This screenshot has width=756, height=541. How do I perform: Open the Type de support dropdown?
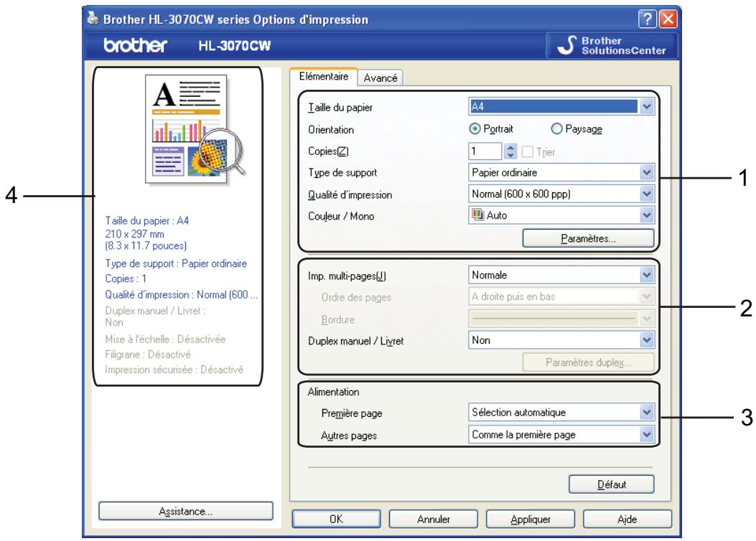tap(561, 172)
